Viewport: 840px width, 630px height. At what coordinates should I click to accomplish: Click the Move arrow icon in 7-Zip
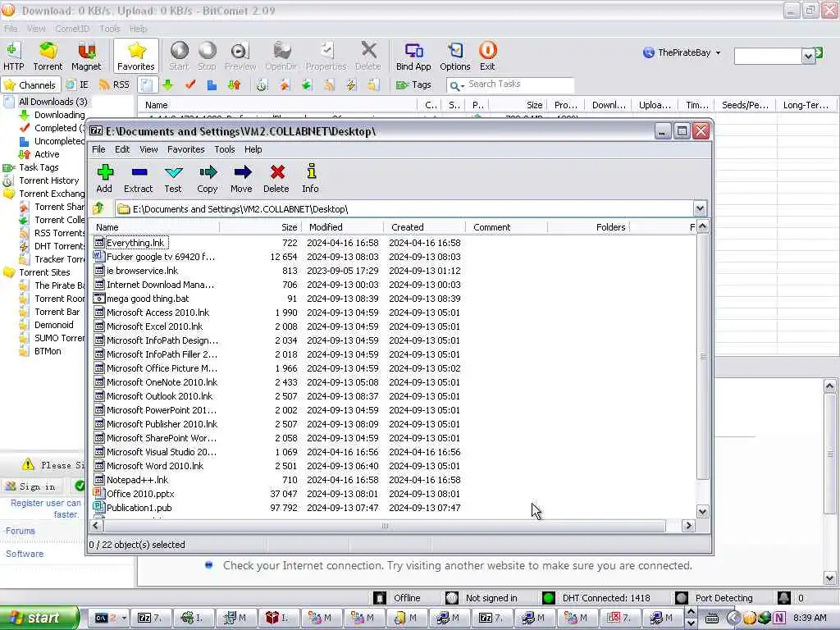pos(242,178)
